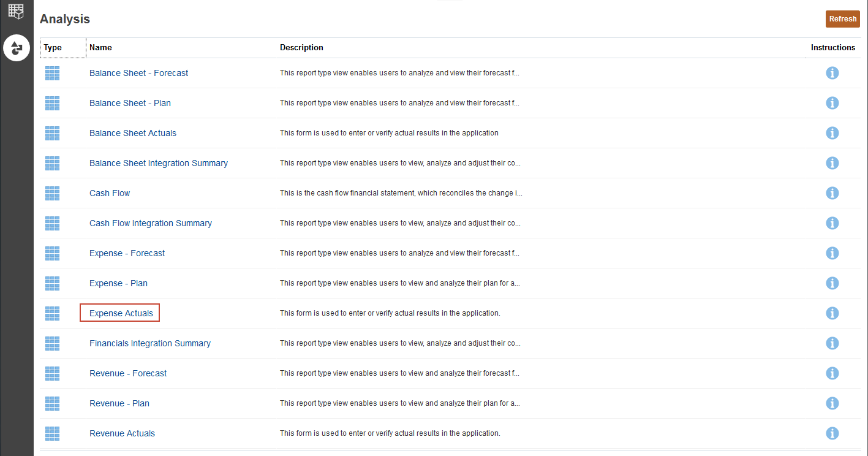Click the data grid icon in the left sidebar
Image resolution: width=868 pixels, height=456 pixels.
point(16,11)
